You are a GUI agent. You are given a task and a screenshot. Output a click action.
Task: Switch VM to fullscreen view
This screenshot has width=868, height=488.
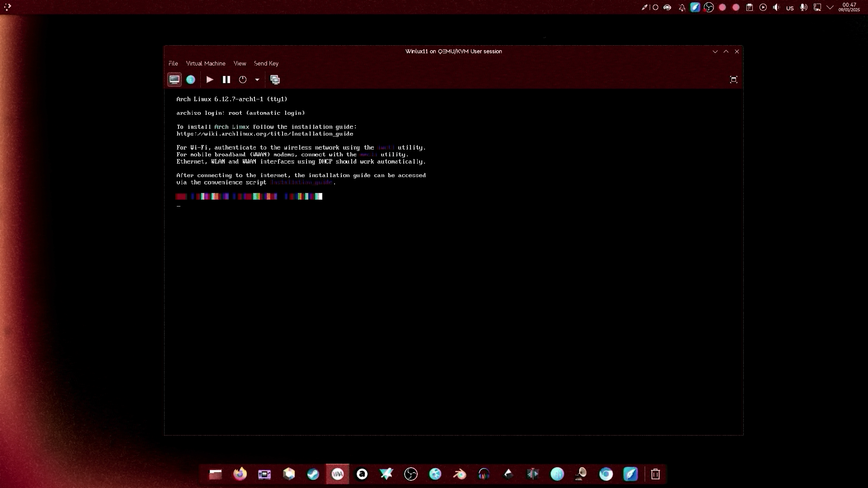click(x=734, y=80)
